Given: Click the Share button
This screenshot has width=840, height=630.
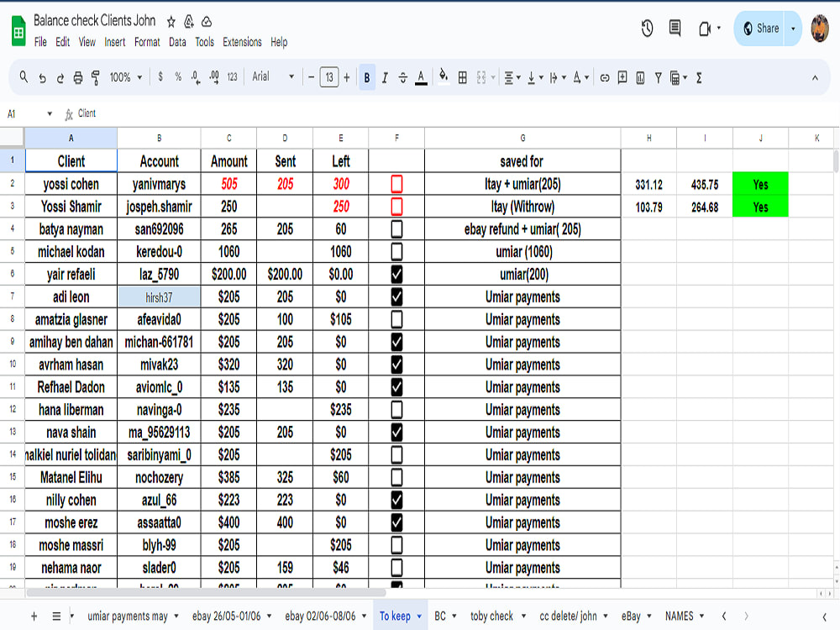Looking at the screenshot, I should coord(761,29).
